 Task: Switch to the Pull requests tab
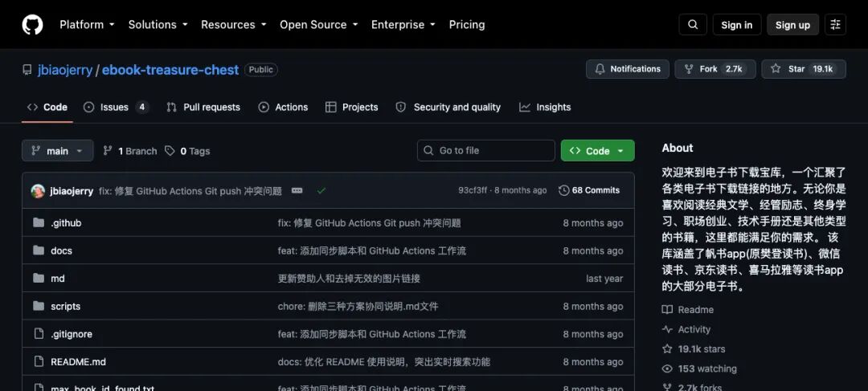[203, 108]
